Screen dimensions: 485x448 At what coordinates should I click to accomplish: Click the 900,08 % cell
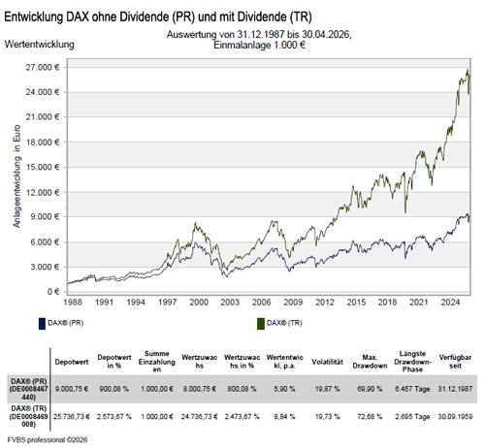coord(113,389)
